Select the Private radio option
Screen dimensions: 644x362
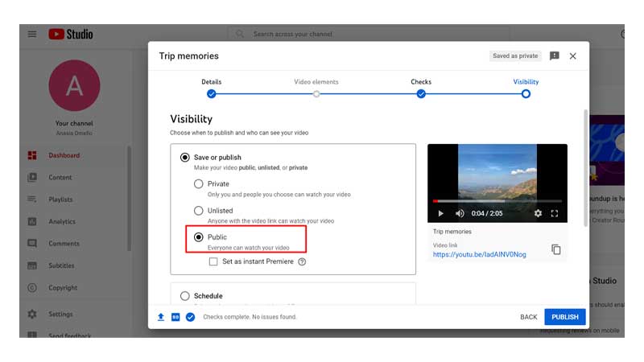click(198, 184)
